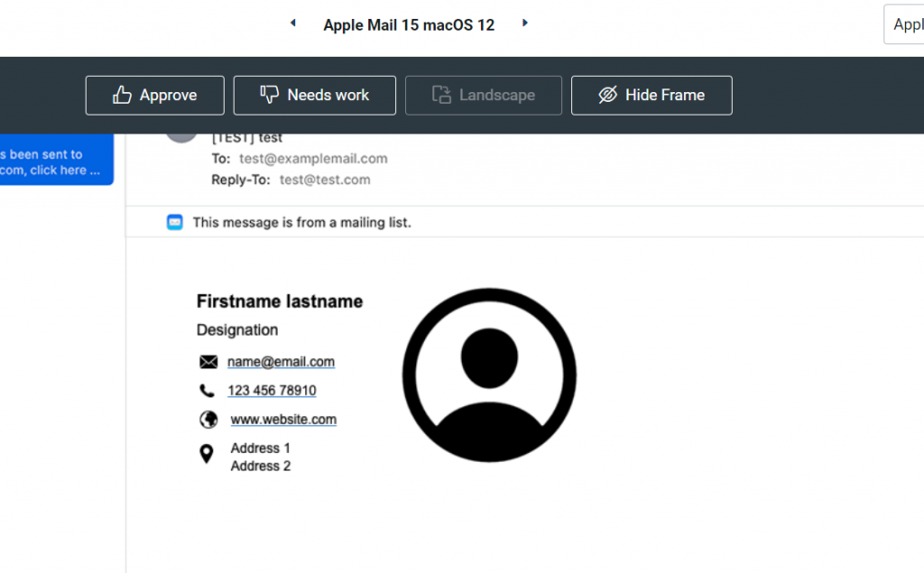Open the www.website.com link
The width and height of the screenshot is (924, 573).
283,420
